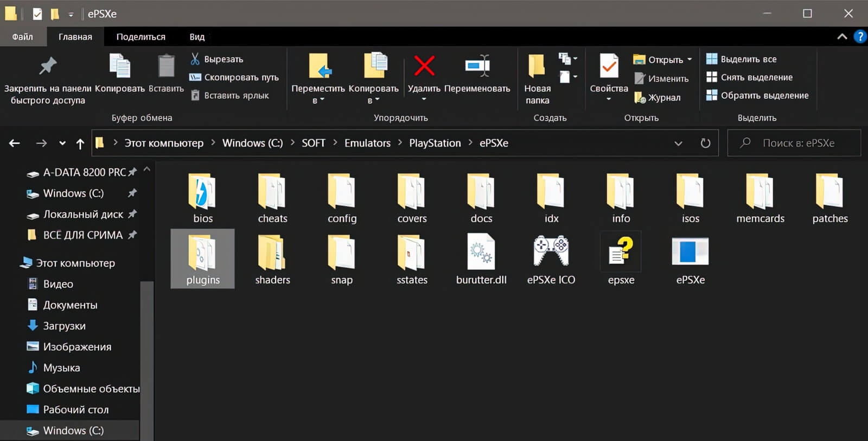The image size is (868, 441).
Task: Open the info folder
Action: point(621,198)
